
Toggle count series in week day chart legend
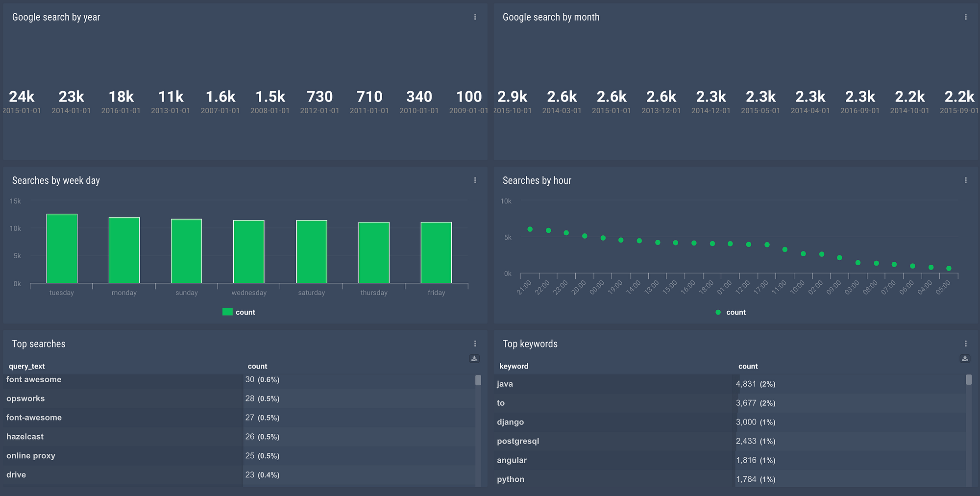[239, 312]
